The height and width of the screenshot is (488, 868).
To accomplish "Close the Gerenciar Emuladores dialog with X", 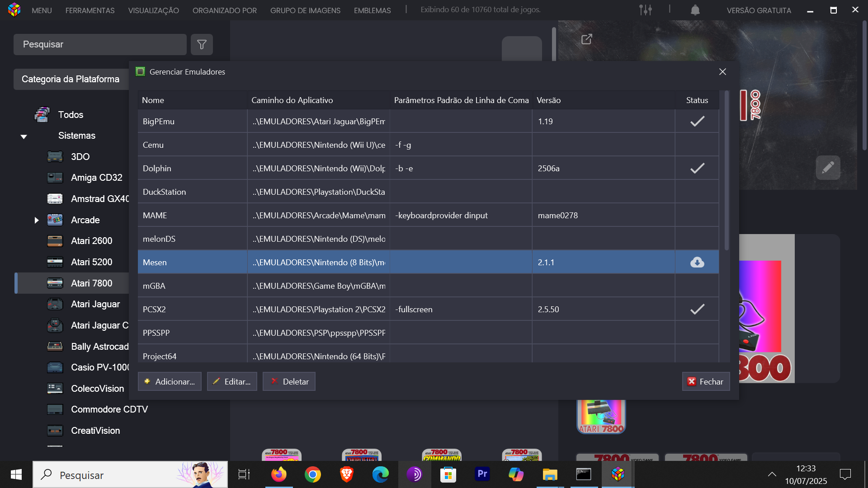I will [722, 72].
